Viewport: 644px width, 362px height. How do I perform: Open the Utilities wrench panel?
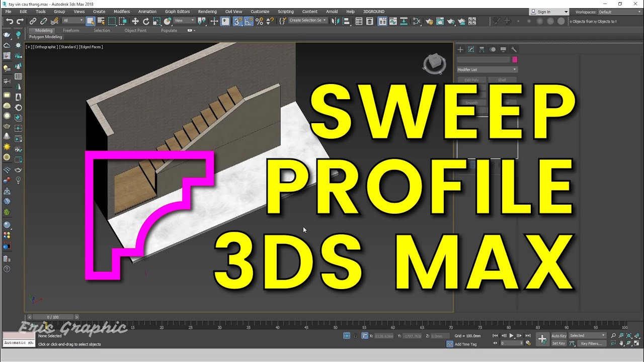[x=514, y=49]
